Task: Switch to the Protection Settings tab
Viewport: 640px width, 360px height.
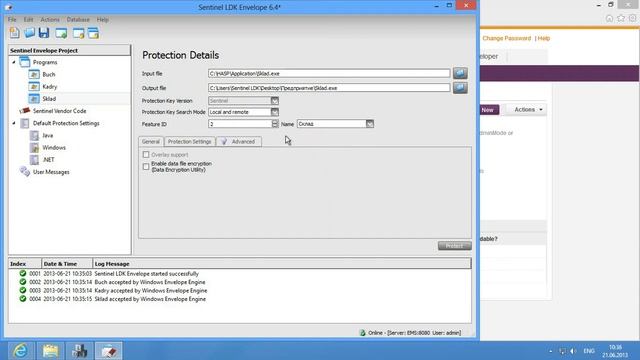Action: point(189,142)
